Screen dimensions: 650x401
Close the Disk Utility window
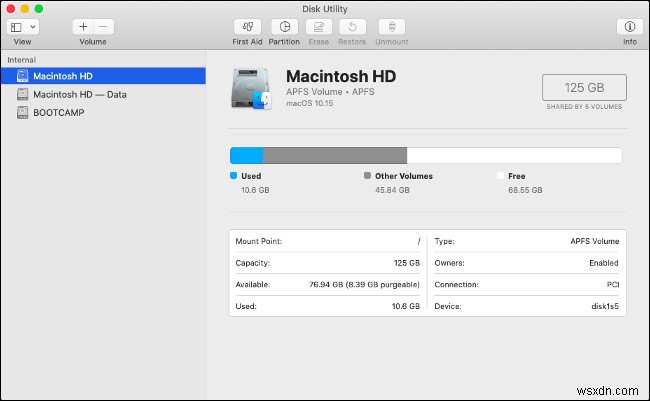11,9
